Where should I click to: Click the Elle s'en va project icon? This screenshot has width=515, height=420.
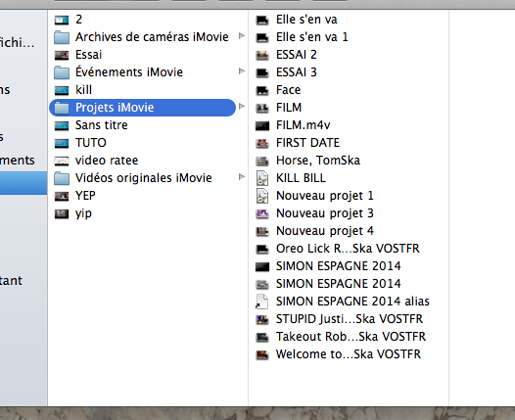(x=262, y=20)
